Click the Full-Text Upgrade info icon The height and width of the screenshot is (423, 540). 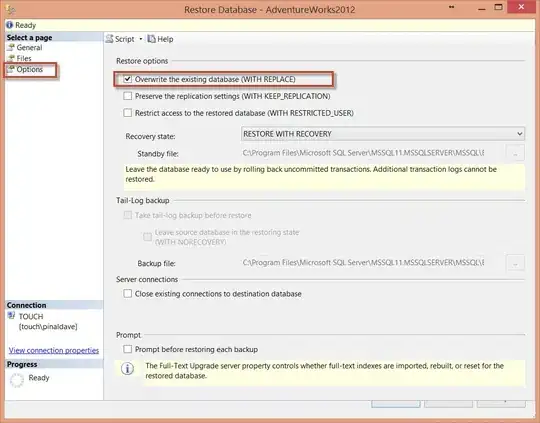click(x=127, y=369)
